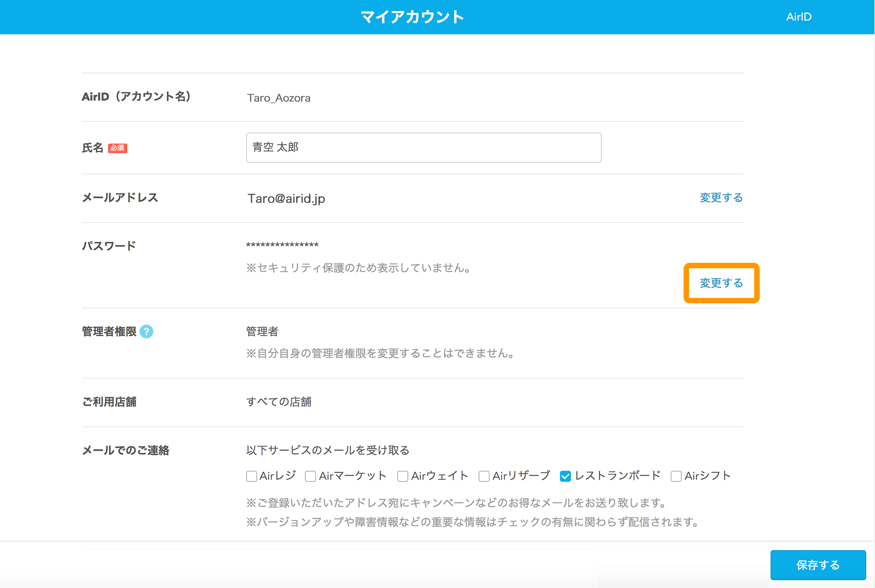875x588 pixels.
Task: Click the セキュリティ保護 note under password
Action: click(x=359, y=268)
